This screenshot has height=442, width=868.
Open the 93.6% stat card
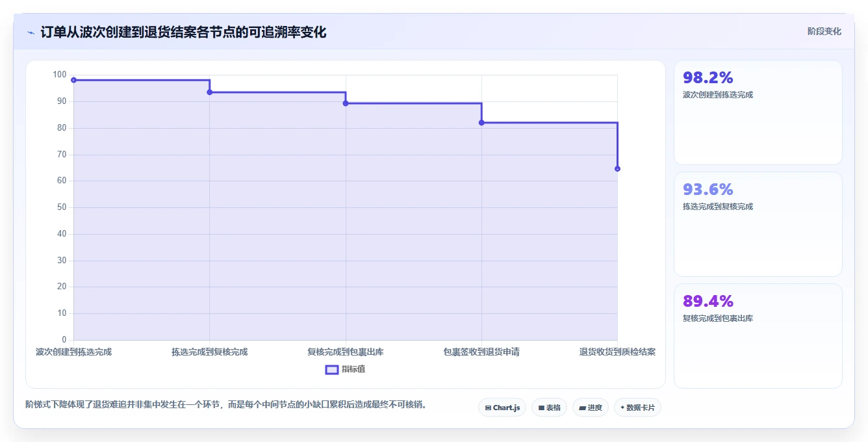point(758,224)
